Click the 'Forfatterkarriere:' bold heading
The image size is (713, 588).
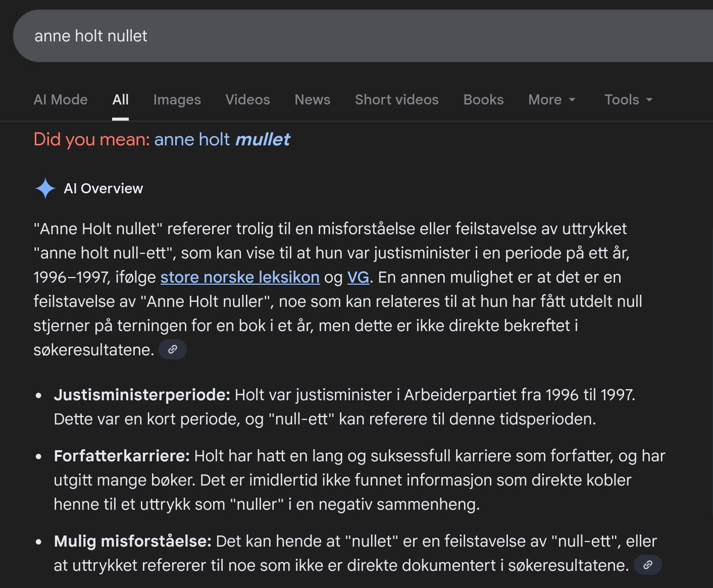pyautogui.click(x=122, y=456)
